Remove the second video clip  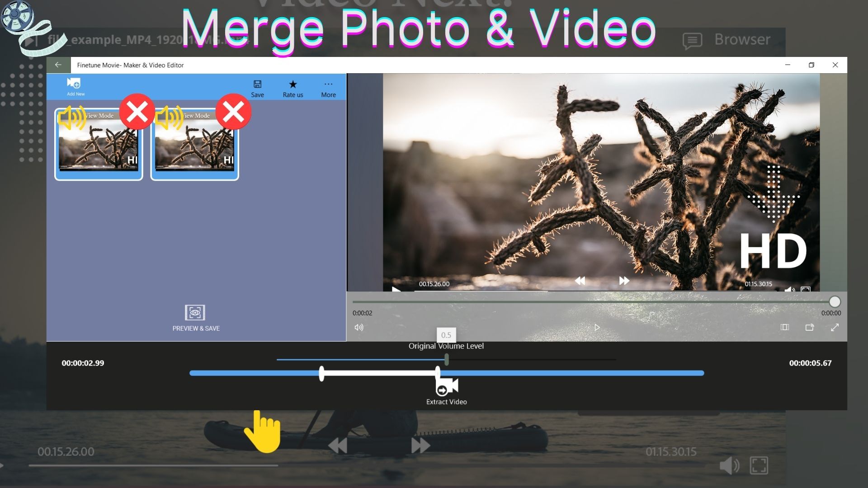click(233, 112)
